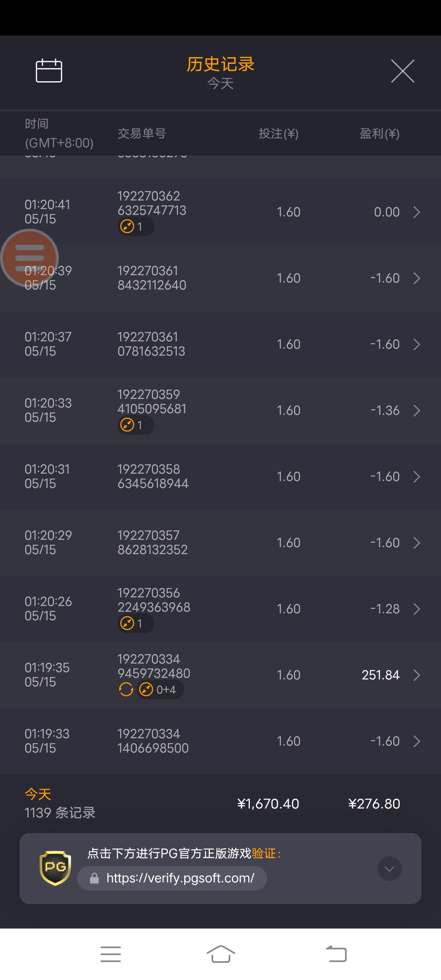This screenshot has height=980, width=441.
Task: Tap the respin badge on 01:20:41 record
Action: click(136, 226)
